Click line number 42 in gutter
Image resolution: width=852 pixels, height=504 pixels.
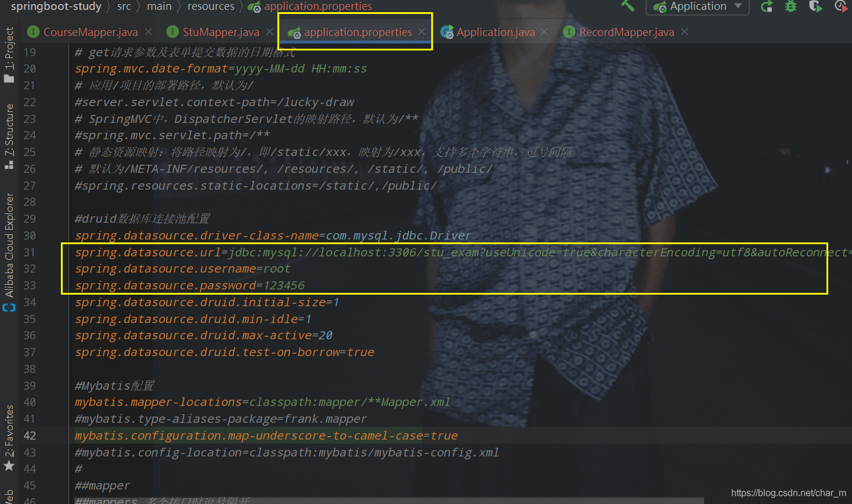[x=30, y=436]
